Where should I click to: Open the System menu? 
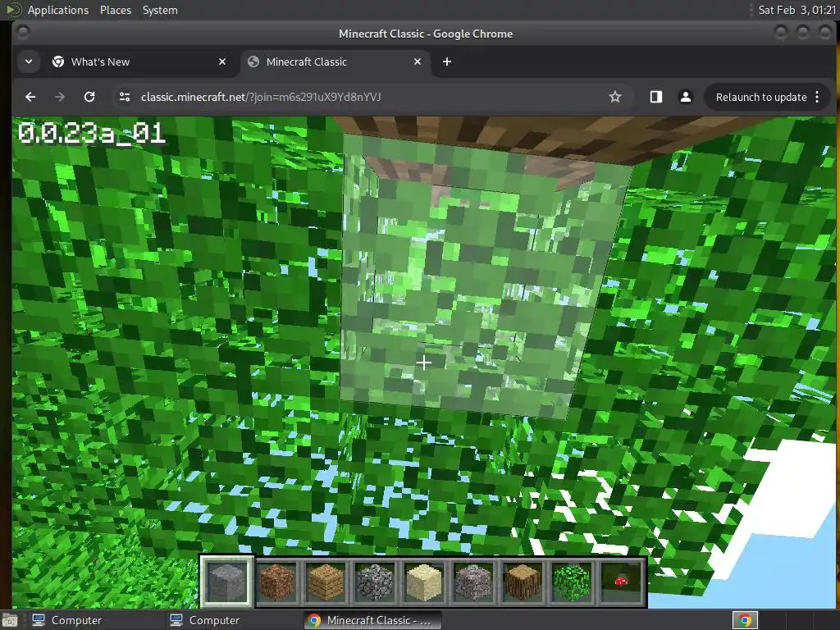160,10
